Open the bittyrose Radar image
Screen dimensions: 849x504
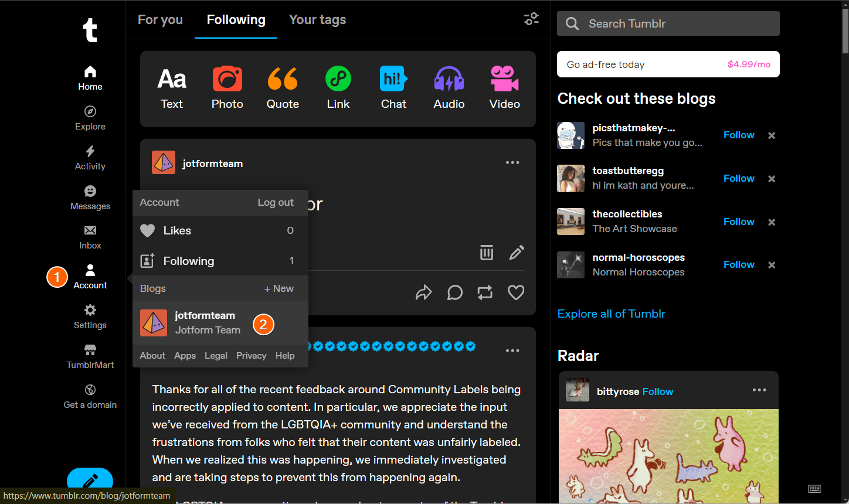click(668, 456)
